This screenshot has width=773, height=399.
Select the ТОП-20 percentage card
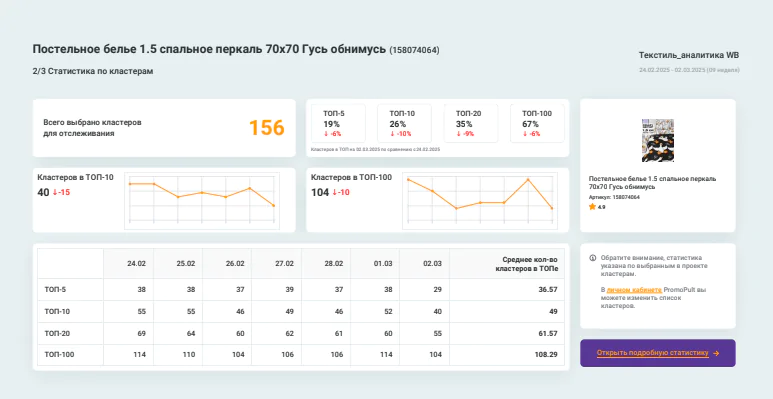(471, 123)
